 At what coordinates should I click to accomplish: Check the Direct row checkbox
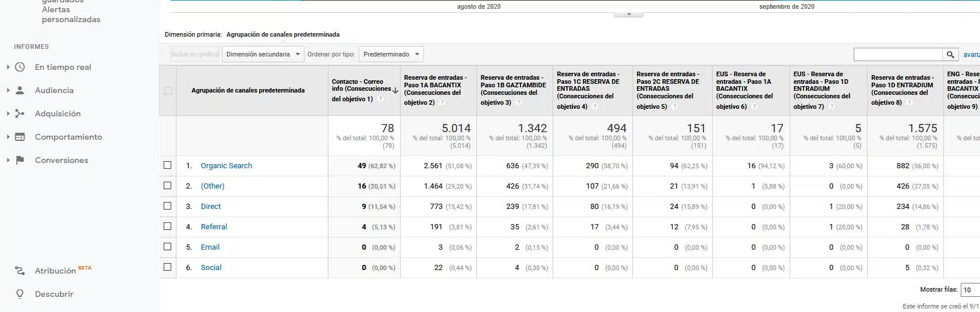(x=168, y=206)
